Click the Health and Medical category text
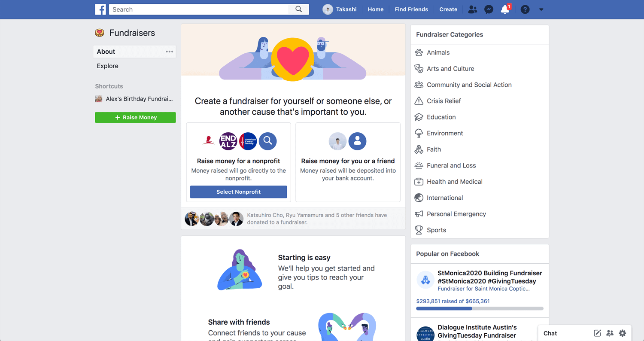Image resolution: width=644 pixels, height=341 pixels. [454, 182]
